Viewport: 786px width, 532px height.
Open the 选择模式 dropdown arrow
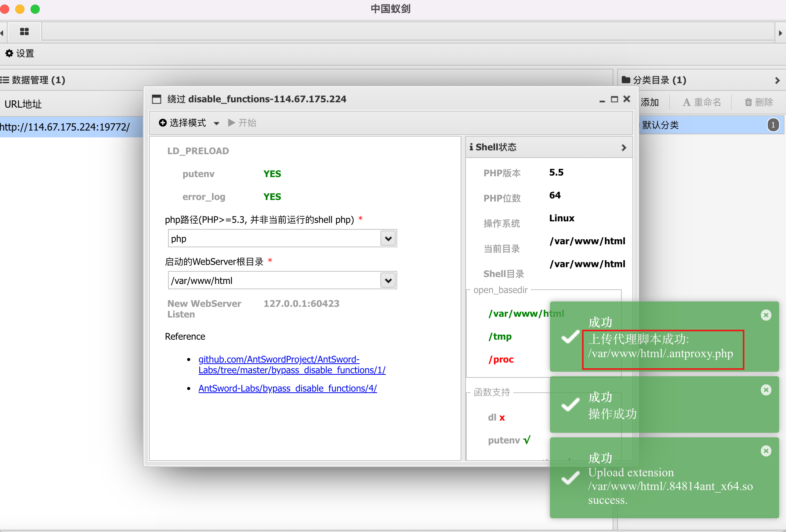[x=217, y=123]
